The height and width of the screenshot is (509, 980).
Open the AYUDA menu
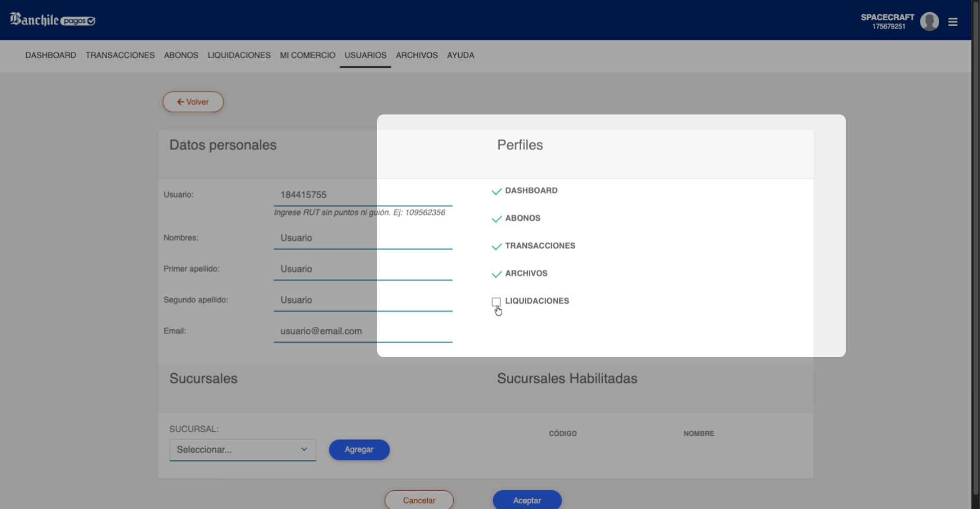pos(460,55)
